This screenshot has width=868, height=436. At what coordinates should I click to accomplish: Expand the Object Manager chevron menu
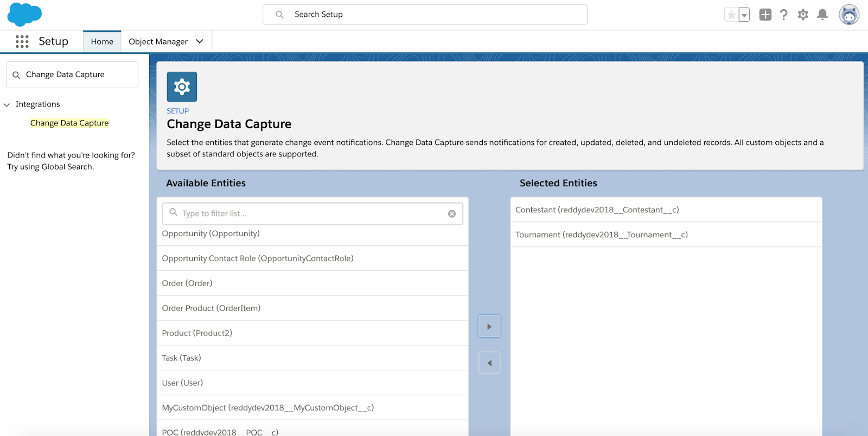200,41
